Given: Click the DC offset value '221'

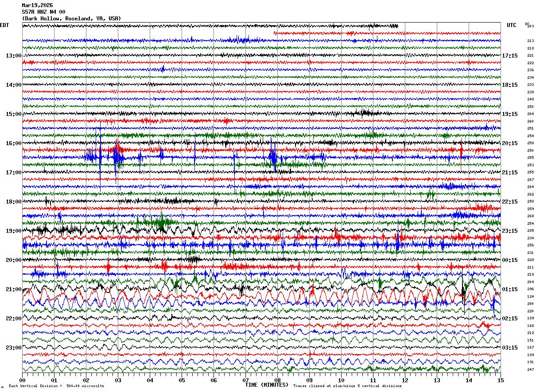Looking at the screenshot, I should (x=530, y=55).
